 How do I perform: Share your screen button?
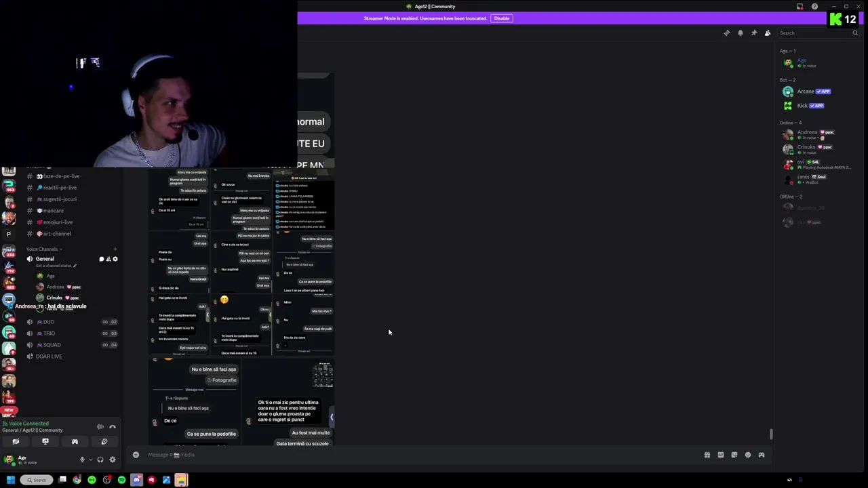45,441
